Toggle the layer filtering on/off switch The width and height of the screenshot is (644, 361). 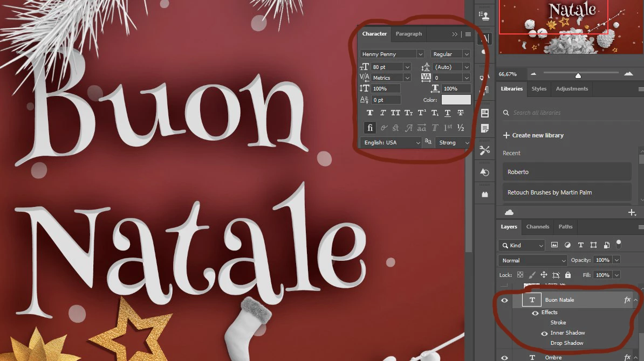point(619,244)
